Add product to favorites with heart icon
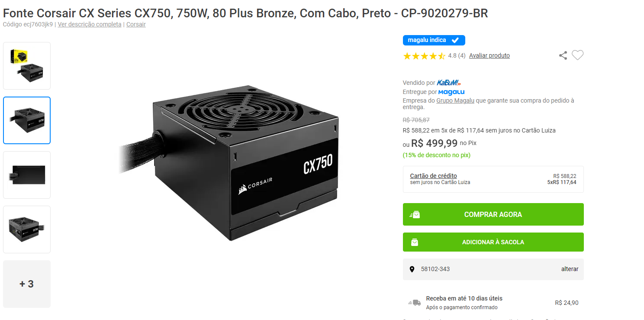The image size is (644, 320). point(577,55)
